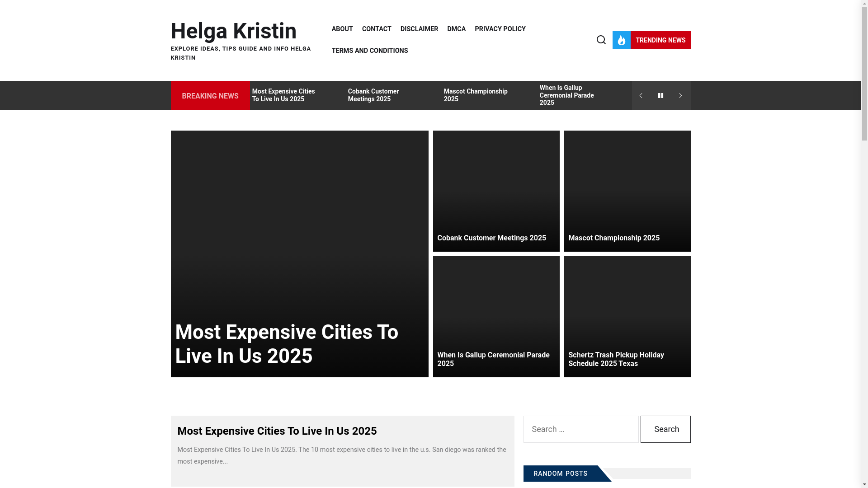Click the Helga Kristin site title

233,31
